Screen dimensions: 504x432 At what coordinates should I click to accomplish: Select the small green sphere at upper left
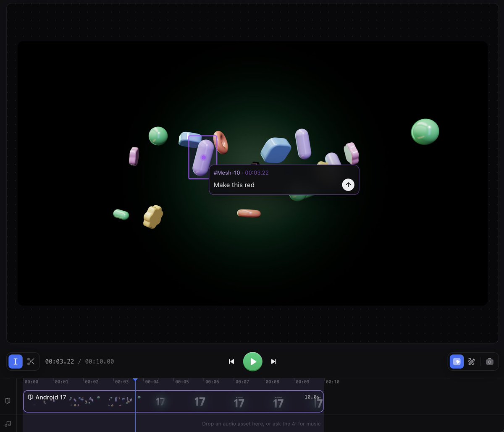[158, 136]
